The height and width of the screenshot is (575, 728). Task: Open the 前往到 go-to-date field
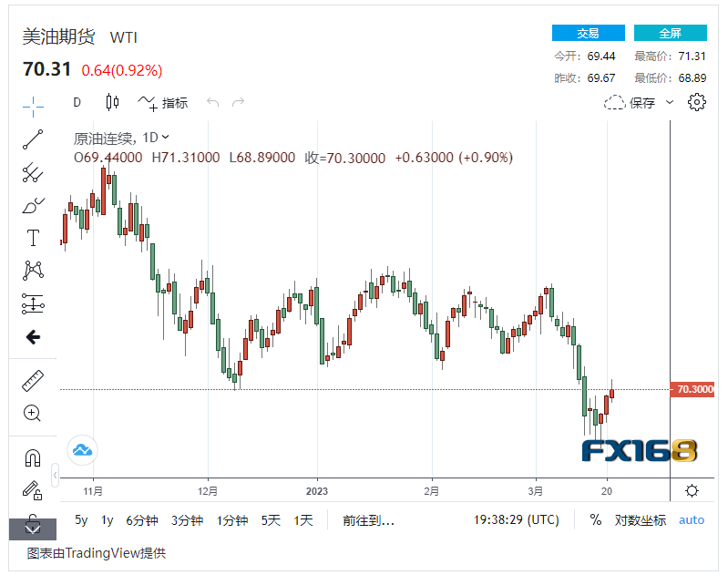click(x=368, y=520)
